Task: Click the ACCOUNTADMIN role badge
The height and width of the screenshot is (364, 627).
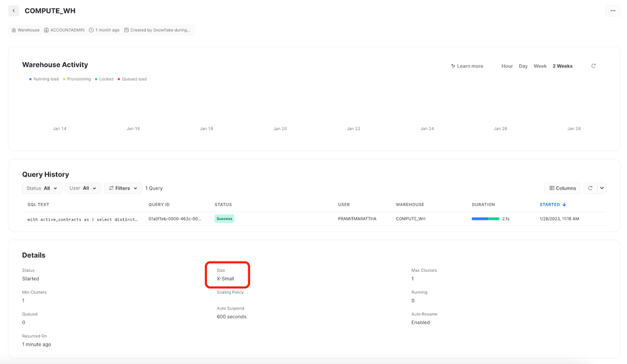Action: click(x=68, y=29)
